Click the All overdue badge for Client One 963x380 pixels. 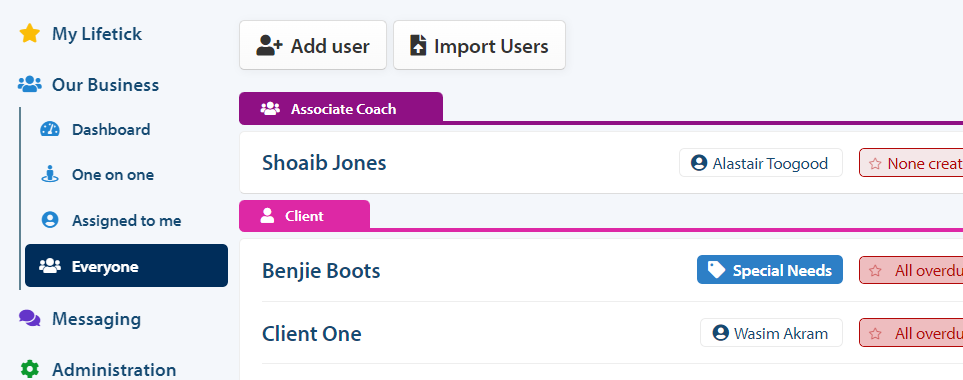click(911, 333)
